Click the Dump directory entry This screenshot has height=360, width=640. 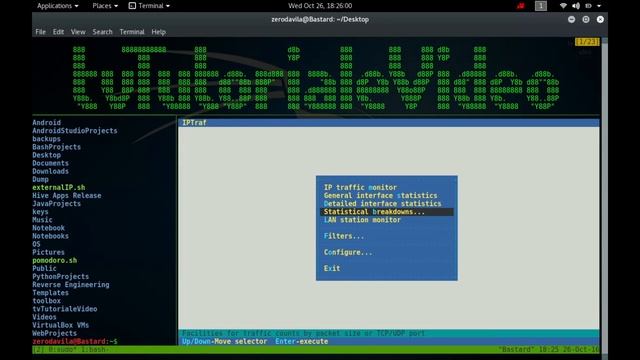point(40,179)
